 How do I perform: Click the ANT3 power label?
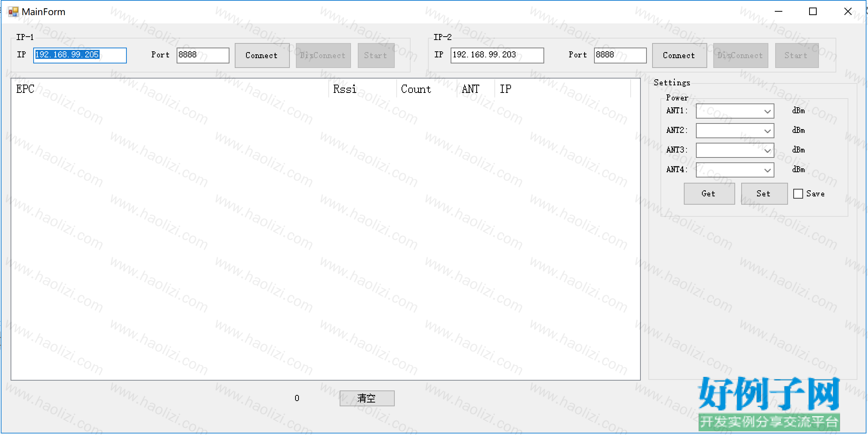point(677,150)
